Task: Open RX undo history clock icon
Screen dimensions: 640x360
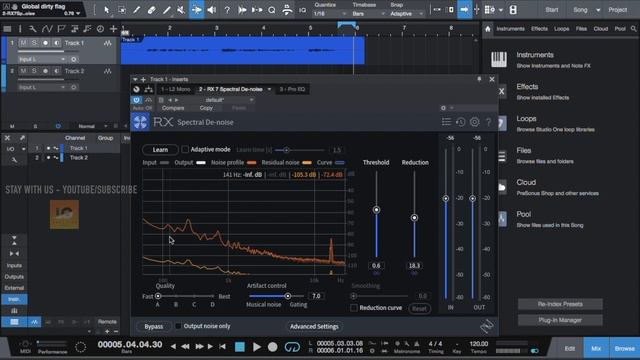Action: tap(460, 122)
